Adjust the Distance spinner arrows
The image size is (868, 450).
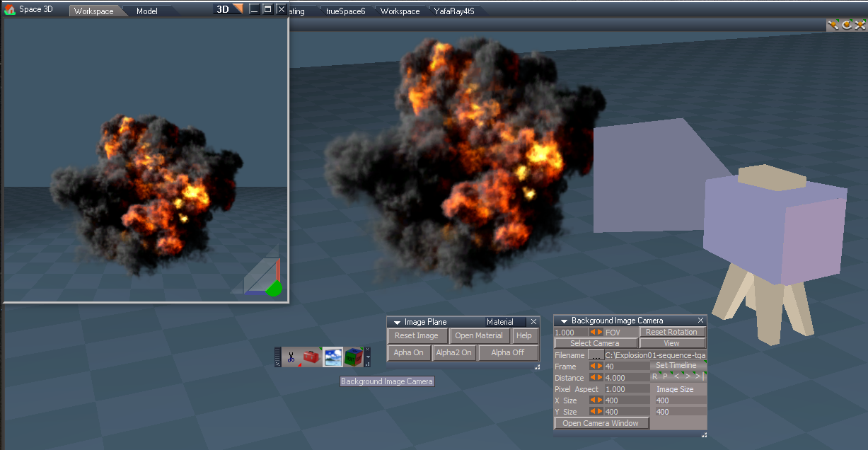(596, 378)
